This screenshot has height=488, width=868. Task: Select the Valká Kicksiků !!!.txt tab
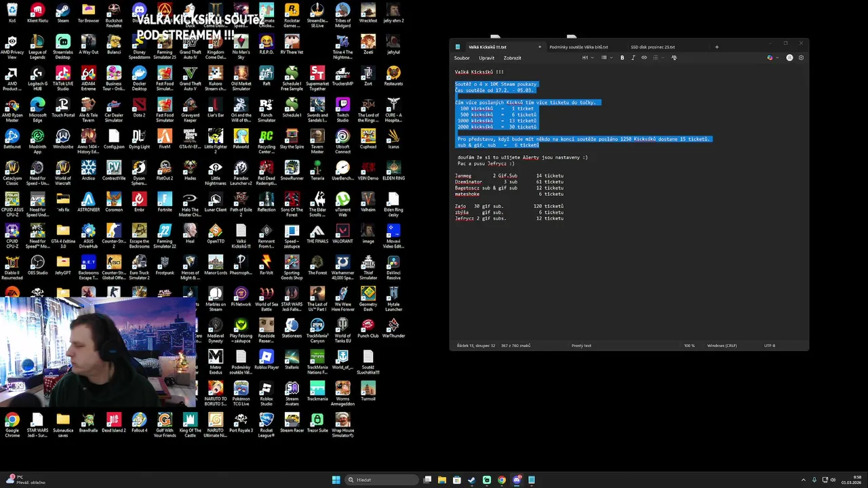coord(488,47)
